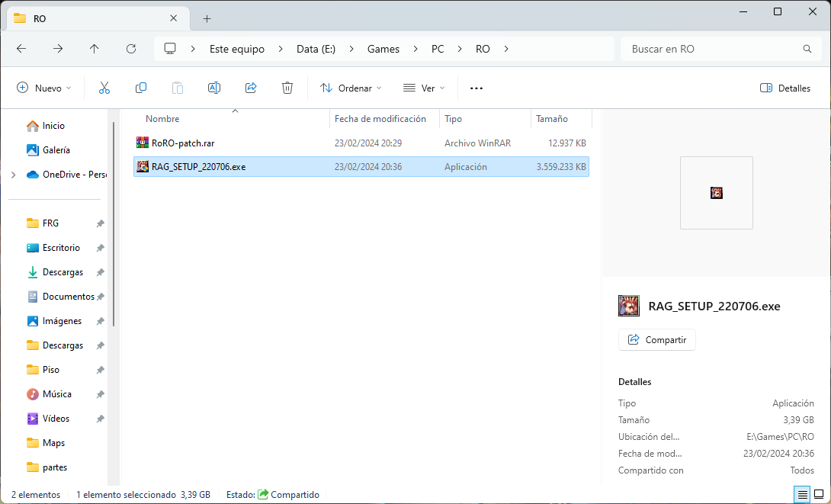Click the Buscar en RO search field

pyautogui.click(x=713, y=49)
